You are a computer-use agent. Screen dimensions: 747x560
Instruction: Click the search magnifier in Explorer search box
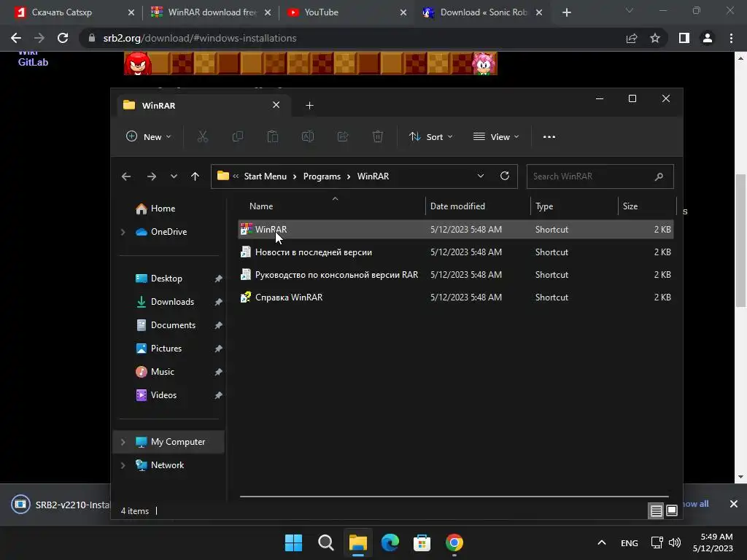pyautogui.click(x=659, y=176)
